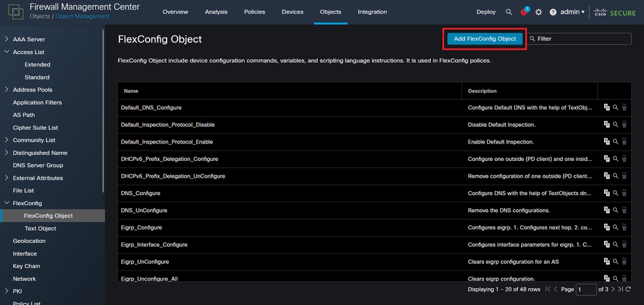This screenshot has width=644, height=305.
Task: View Default_Inspection_Protocol_Disable via magnifier icon
Action: click(x=615, y=124)
